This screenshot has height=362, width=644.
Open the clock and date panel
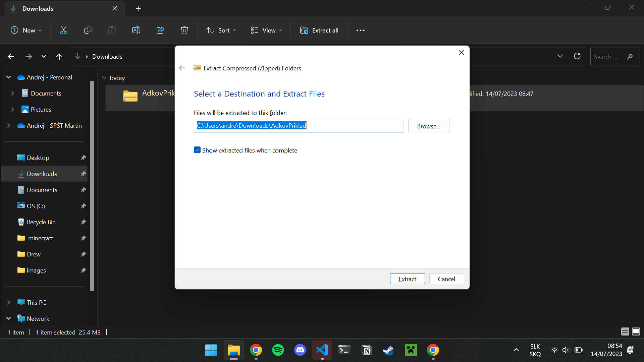pyautogui.click(x=606, y=350)
